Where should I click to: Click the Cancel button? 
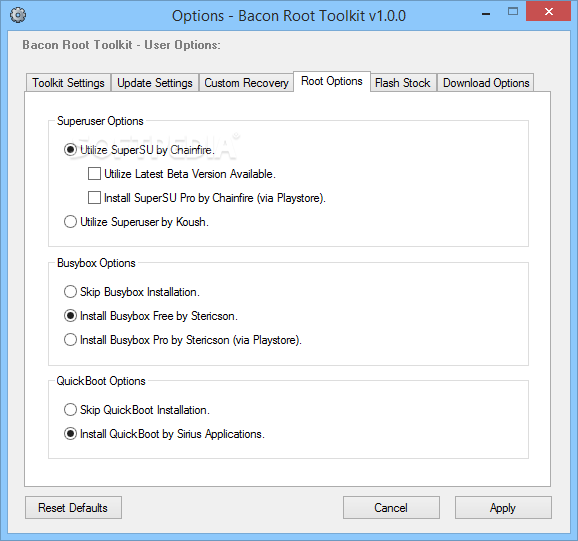[x=391, y=507]
